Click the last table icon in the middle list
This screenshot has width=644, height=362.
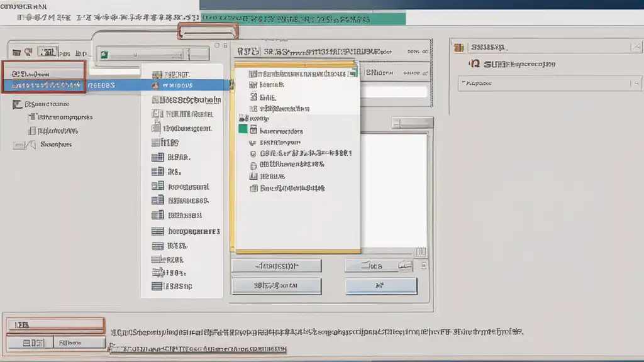(157, 286)
